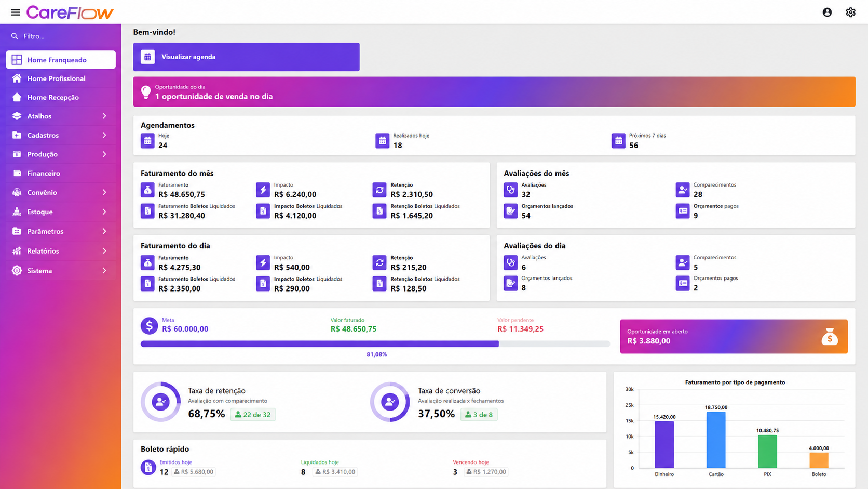Click the R$ 1.270,00 vencendo badge
Viewport: 868px width, 489px height.
click(486, 472)
